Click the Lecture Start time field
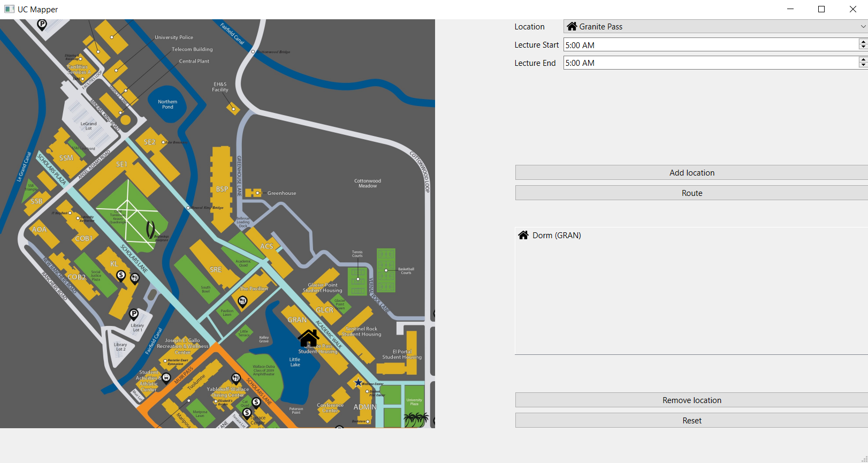The width and height of the screenshot is (868, 463). pos(710,45)
